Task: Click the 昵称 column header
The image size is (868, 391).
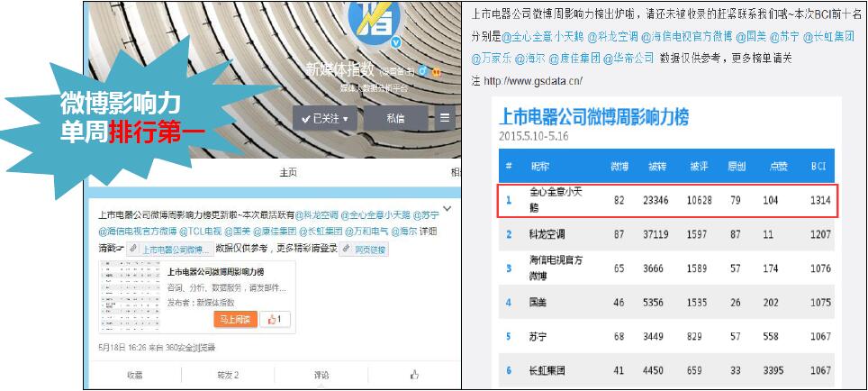Action: [x=539, y=167]
